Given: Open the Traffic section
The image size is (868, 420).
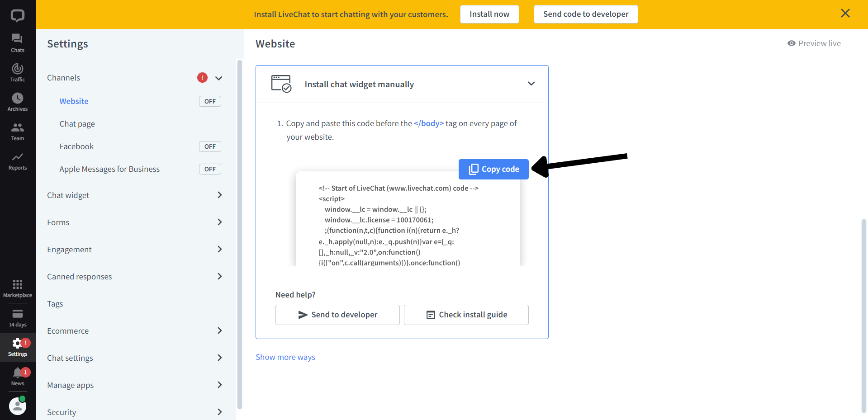Looking at the screenshot, I should click(x=18, y=72).
